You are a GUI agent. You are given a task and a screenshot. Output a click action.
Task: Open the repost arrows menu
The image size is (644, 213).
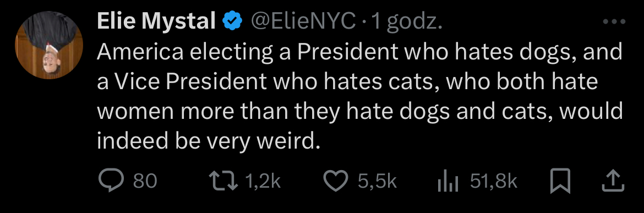pyautogui.click(x=224, y=181)
